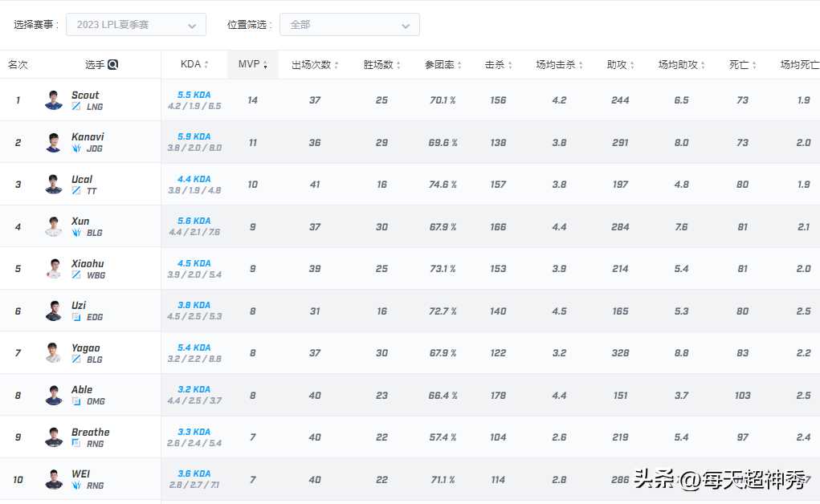Open Able's player avatar
Screen dimensions: 820x504
tap(53, 395)
